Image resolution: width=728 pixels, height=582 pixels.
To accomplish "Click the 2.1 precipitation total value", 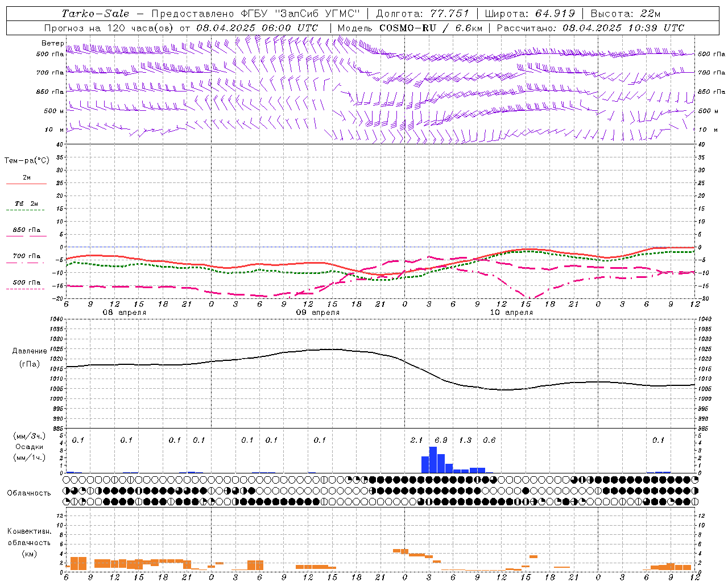I will (x=416, y=440).
